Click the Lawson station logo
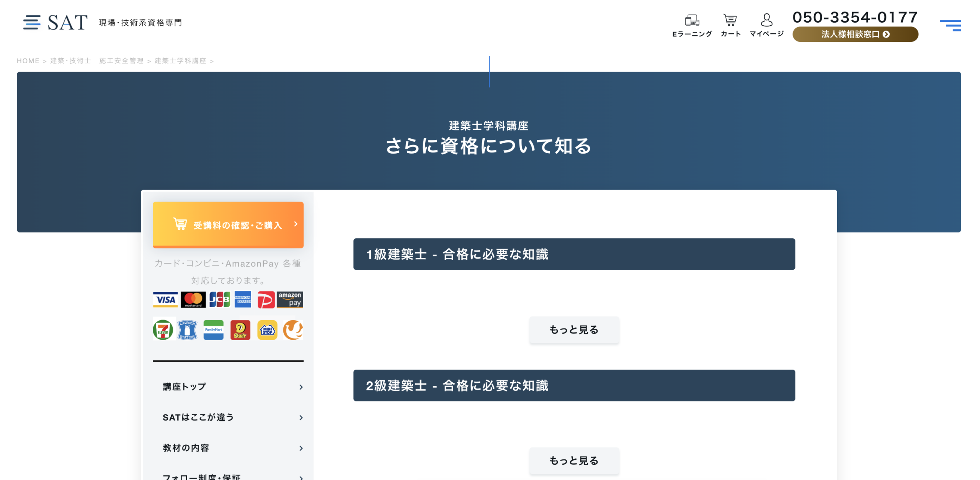 (x=187, y=330)
